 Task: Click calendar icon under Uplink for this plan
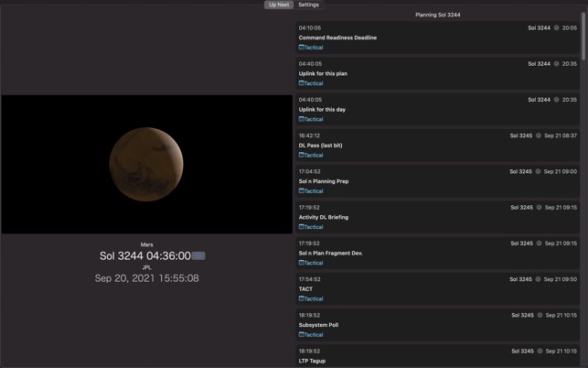click(301, 83)
